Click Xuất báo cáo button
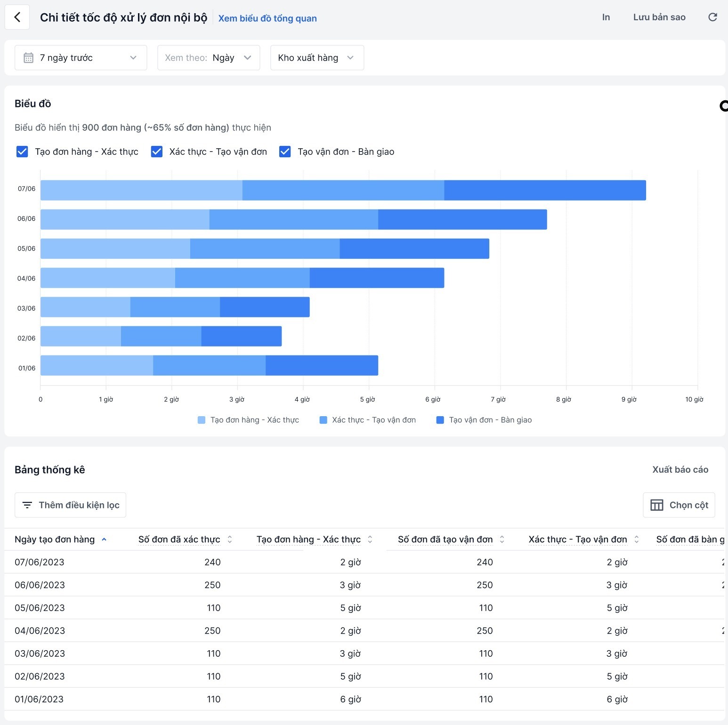728x725 pixels. (680, 469)
